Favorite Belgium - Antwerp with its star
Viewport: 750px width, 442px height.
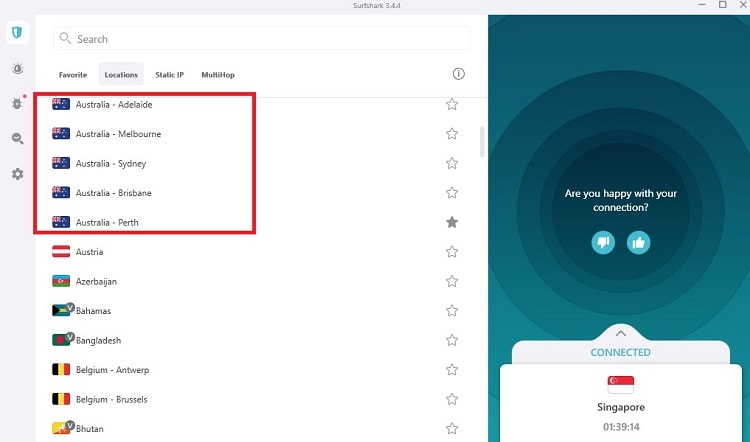452,370
